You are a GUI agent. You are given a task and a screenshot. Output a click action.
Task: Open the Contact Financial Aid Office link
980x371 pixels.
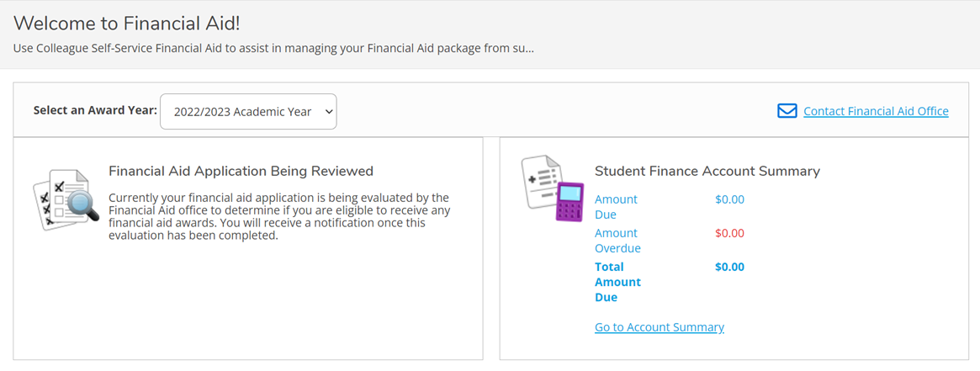tap(876, 111)
